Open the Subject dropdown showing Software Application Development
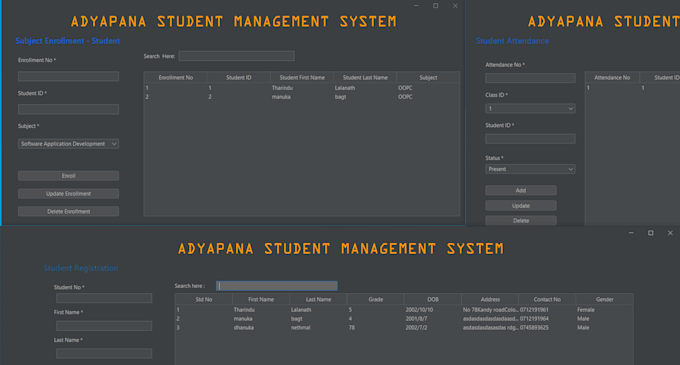Image resolution: width=680 pixels, height=365 pixels. [68, 143]
